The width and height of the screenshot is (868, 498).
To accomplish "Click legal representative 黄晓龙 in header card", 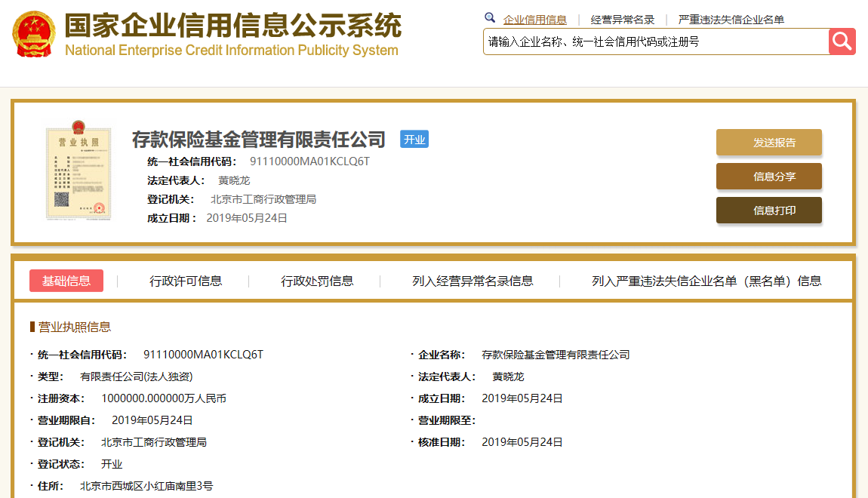I will [x=234, y=180].
